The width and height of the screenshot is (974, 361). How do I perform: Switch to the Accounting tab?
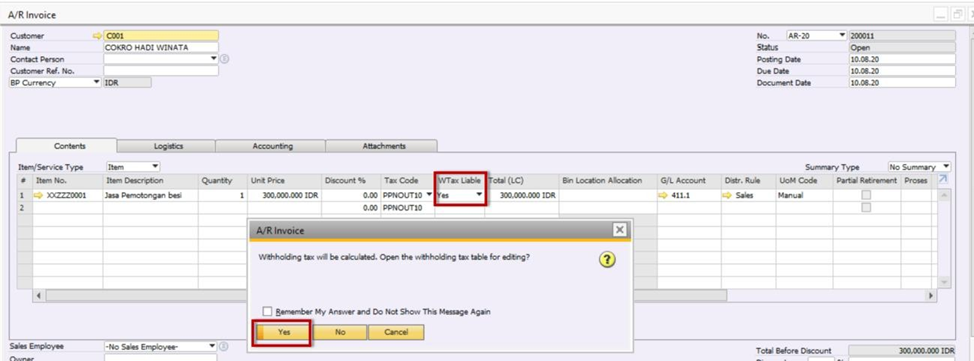tap(272, 146)
